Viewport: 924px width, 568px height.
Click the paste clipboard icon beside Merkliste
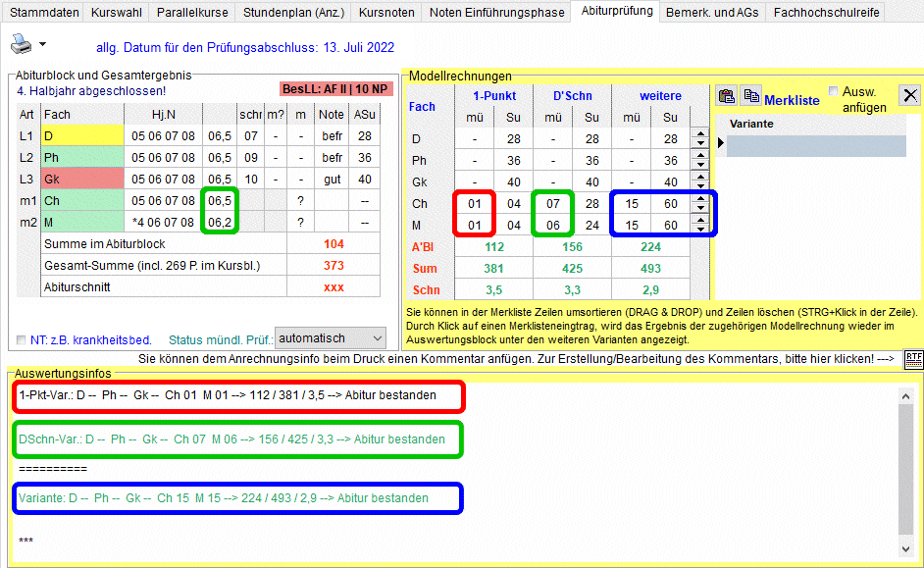tap(727, 96)
